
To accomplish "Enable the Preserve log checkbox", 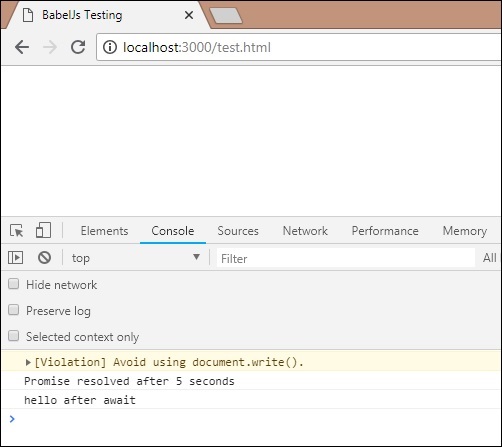I will (14, 310).
